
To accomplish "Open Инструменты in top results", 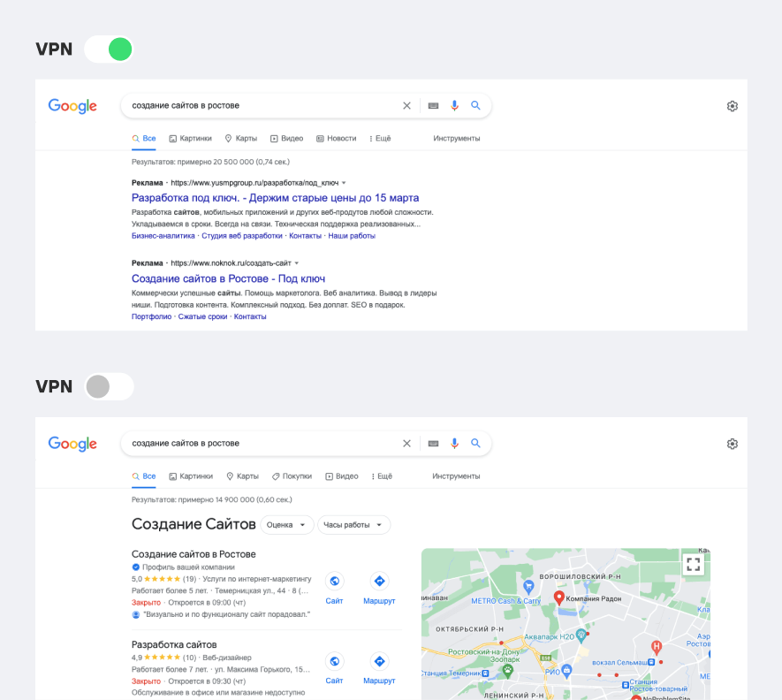I will 456,139.
